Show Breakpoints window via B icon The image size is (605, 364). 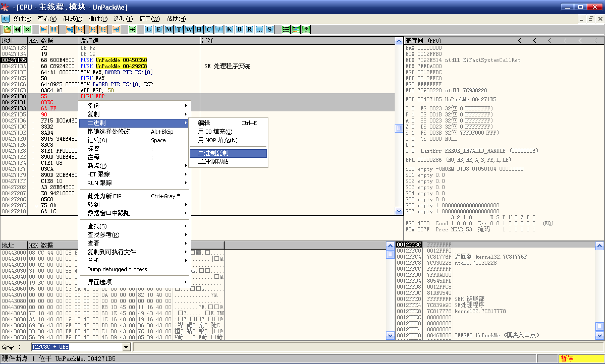point(239,30)
